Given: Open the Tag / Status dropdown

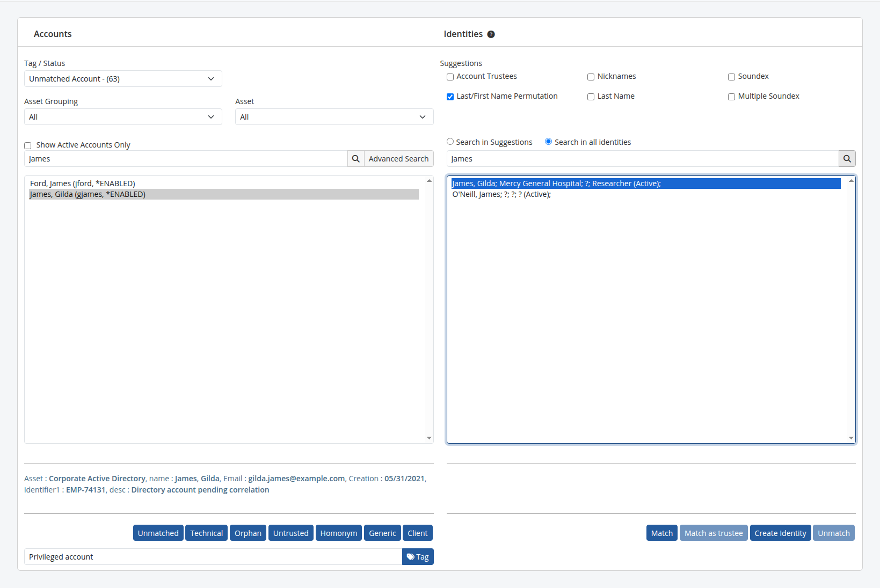Looking at the screenshot, I should (123, 79).
